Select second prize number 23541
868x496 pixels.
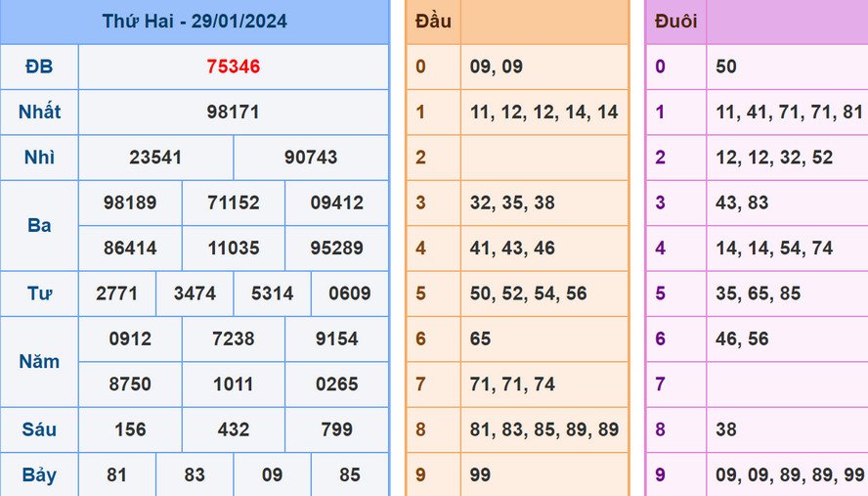(x=155, y=157)
